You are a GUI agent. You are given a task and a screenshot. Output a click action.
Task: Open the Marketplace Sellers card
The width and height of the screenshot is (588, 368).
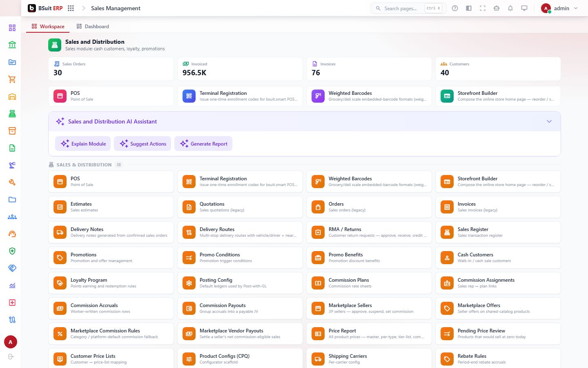pyautogui.click(x=369, y=308)
